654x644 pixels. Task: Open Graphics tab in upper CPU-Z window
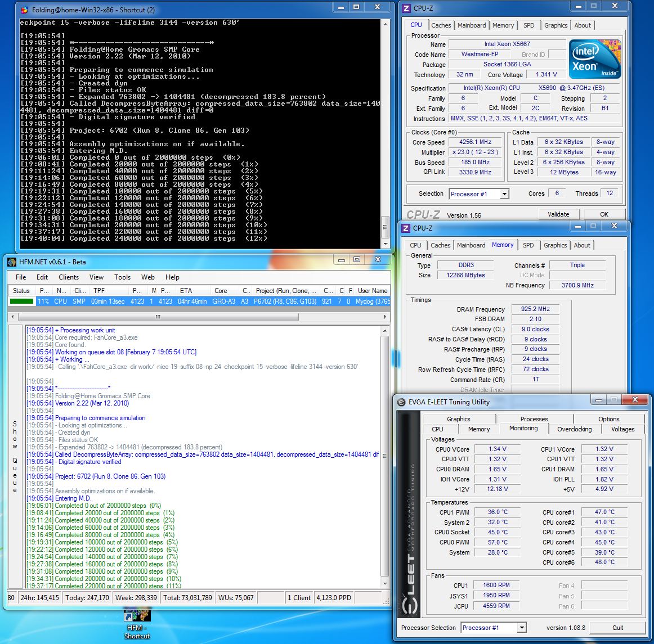pyautogui.click(x=556, y=25)
